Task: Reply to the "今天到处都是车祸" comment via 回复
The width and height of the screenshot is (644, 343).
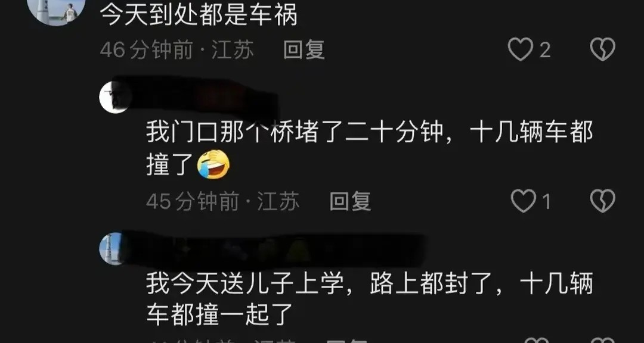Action: tap(304, 50)
